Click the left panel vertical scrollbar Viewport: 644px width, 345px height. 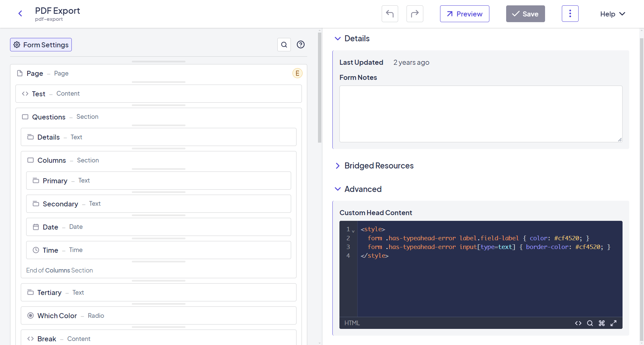click(x=320, y=87)
